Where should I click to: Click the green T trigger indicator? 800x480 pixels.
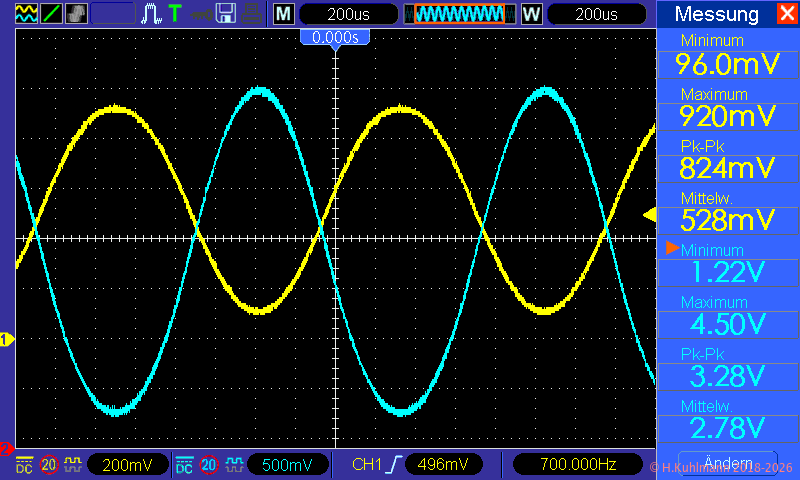175,14
